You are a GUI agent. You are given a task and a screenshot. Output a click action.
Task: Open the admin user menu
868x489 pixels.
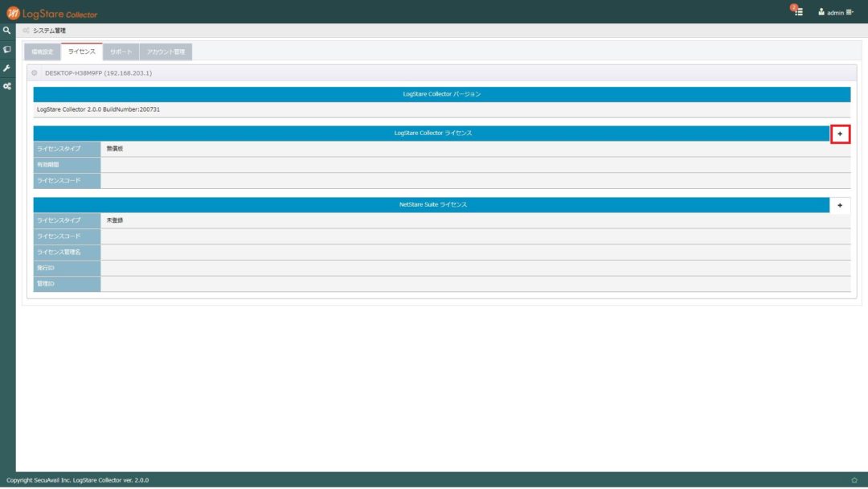tap(836, 12)
